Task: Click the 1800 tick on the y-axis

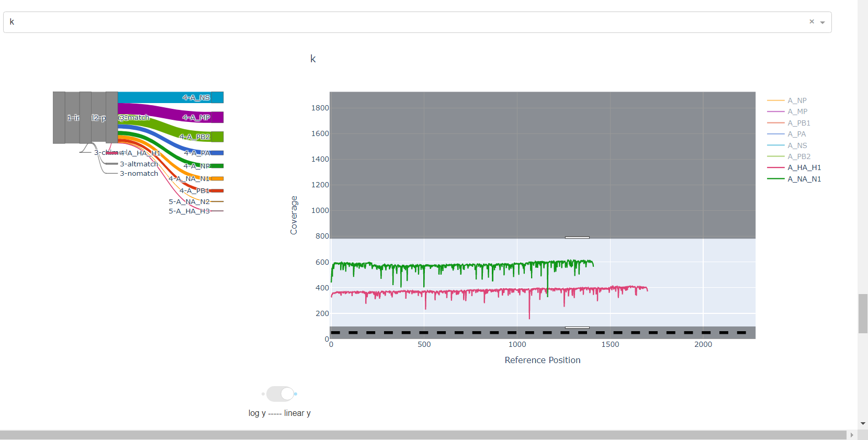Action: click(320, 108)
